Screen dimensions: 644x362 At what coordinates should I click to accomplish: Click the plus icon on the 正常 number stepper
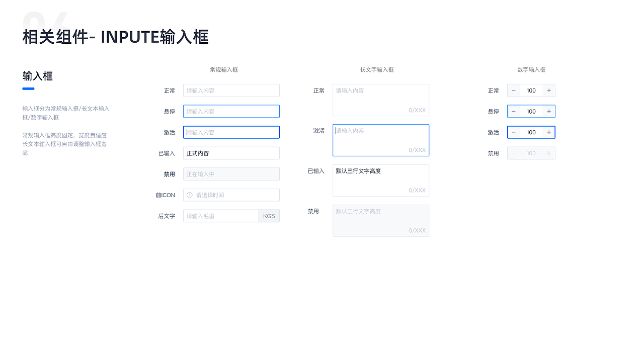point(549,90)
